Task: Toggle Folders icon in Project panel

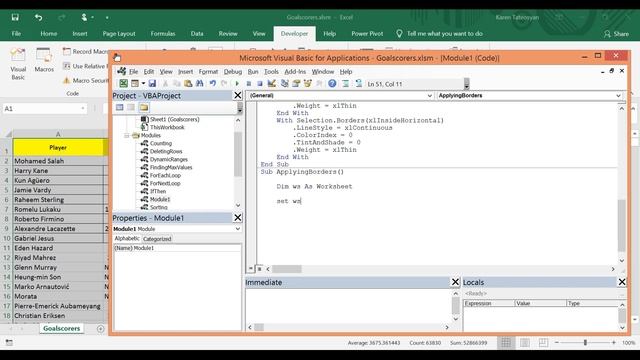Action: click(x=144, y=107)
